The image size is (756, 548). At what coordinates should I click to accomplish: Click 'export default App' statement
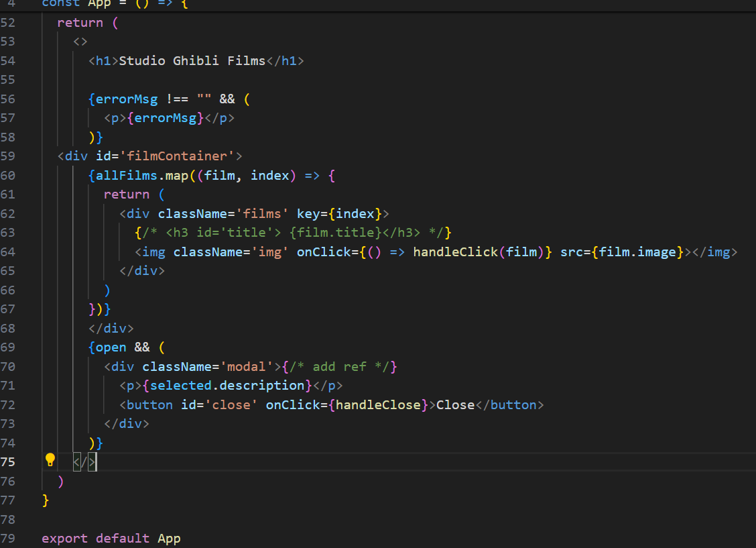coord(111,539)
